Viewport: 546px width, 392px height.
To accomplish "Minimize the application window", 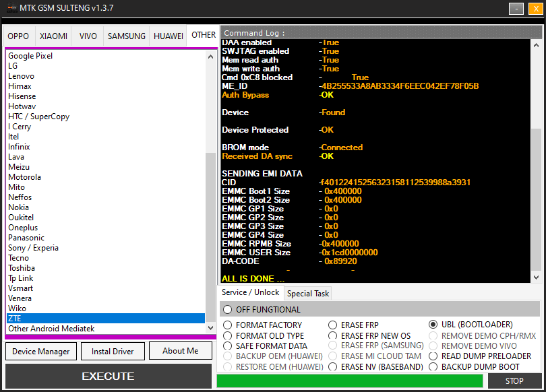I will pyautogui.click(x=516, y=9).
